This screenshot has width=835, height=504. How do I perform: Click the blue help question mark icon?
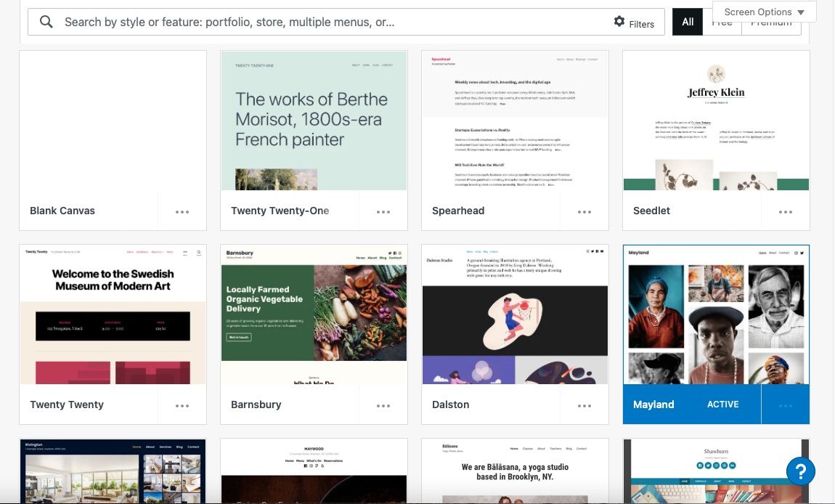pos(801,471)
